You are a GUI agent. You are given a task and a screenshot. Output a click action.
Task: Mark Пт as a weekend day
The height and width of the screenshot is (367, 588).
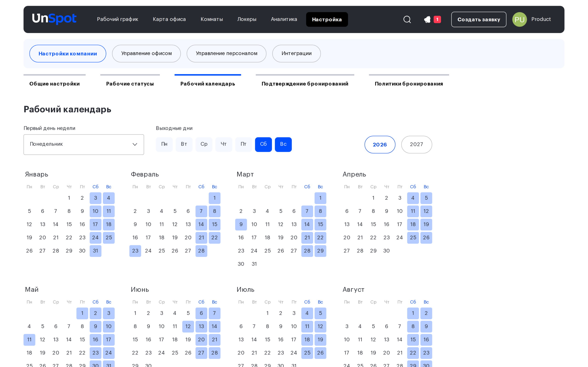243,145
